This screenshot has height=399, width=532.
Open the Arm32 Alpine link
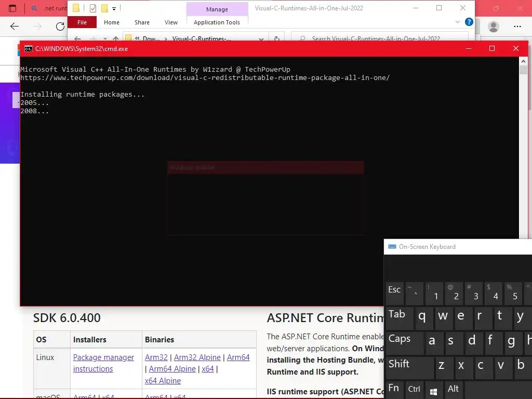(x=197, y=357)
